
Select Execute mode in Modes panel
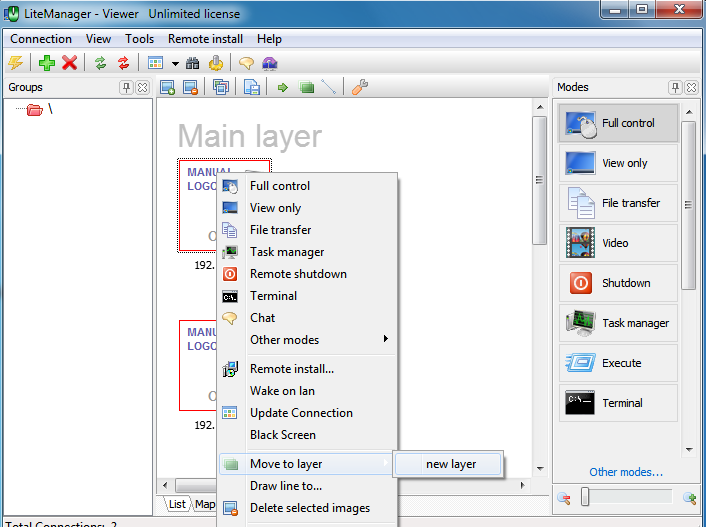coord(618,363)
